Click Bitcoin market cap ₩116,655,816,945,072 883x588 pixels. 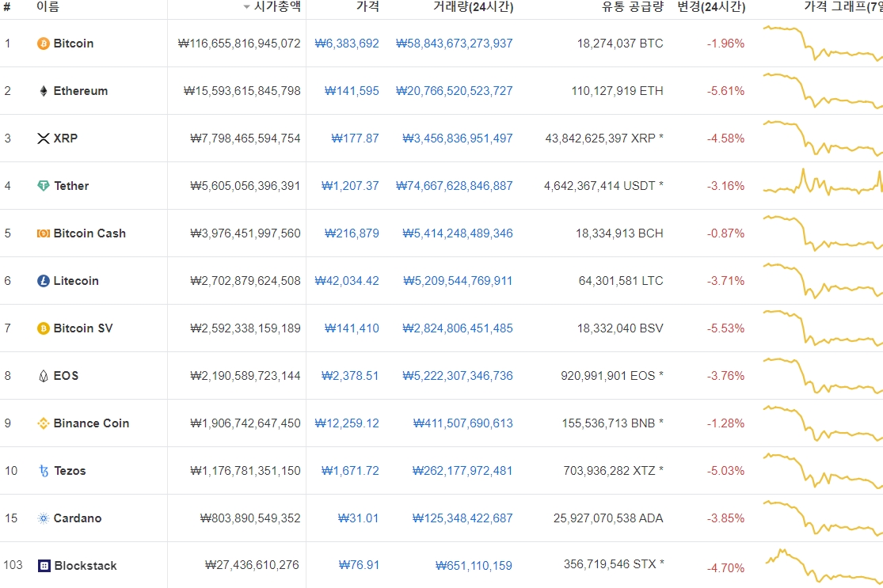click(239, 44)
